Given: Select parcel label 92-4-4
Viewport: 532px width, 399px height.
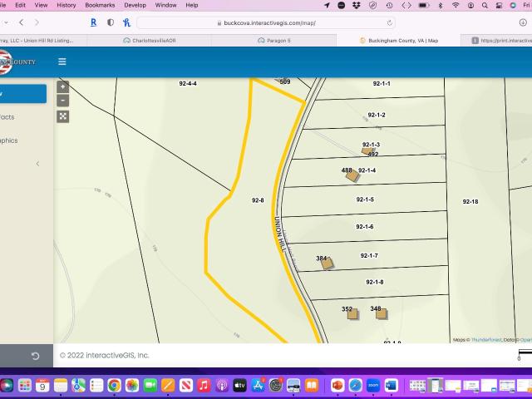Looking at the screenshot, I should [x=188, y=83].
